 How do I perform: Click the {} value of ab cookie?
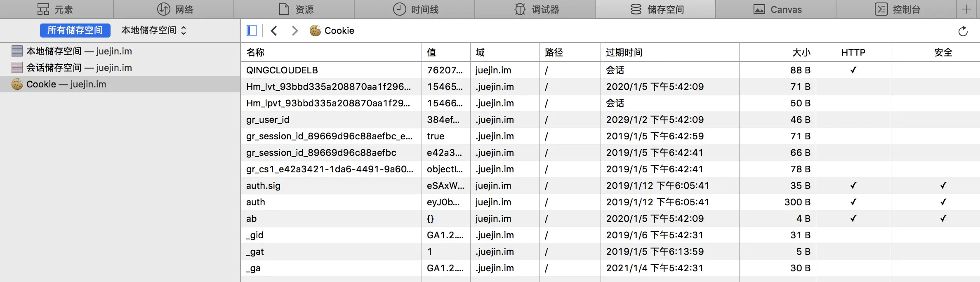[x=430, y=219]
